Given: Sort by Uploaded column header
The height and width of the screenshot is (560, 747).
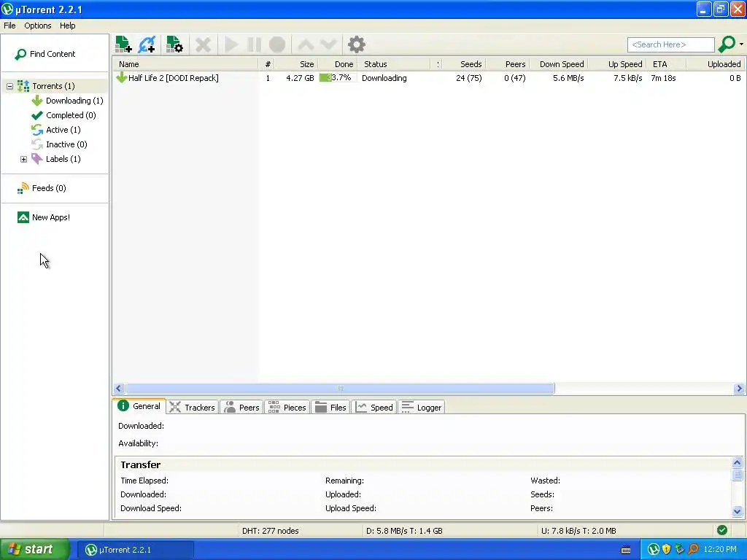Looking at the screenshot, I should (x=716, y=64).
